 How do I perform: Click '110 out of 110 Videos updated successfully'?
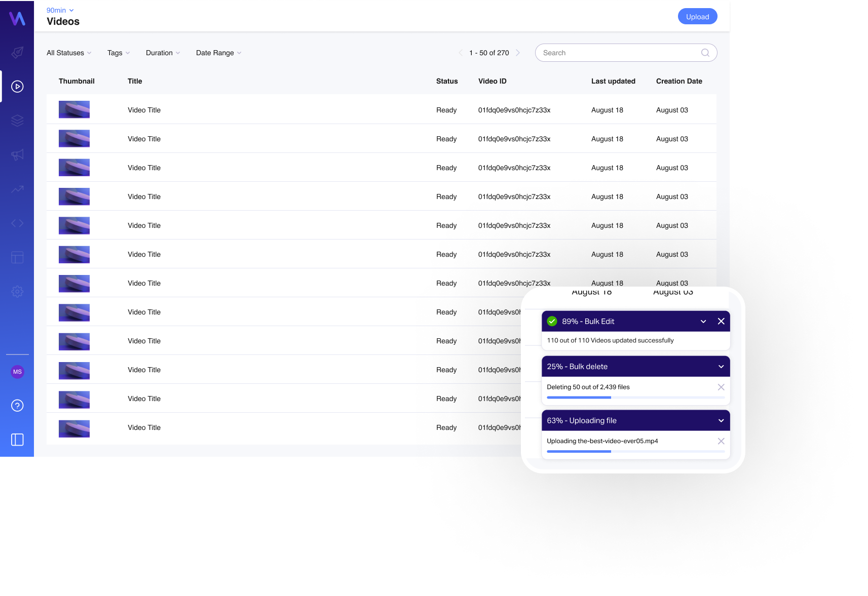[610, 340]
